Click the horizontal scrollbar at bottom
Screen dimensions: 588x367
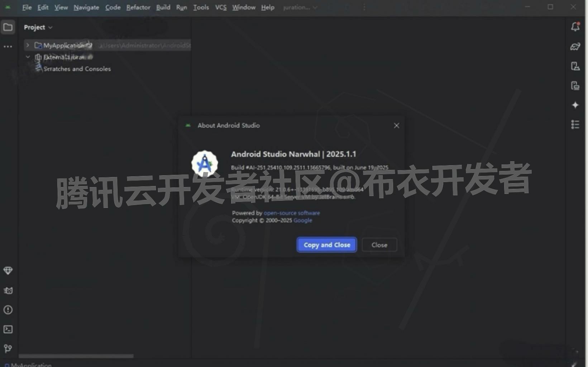75,356
